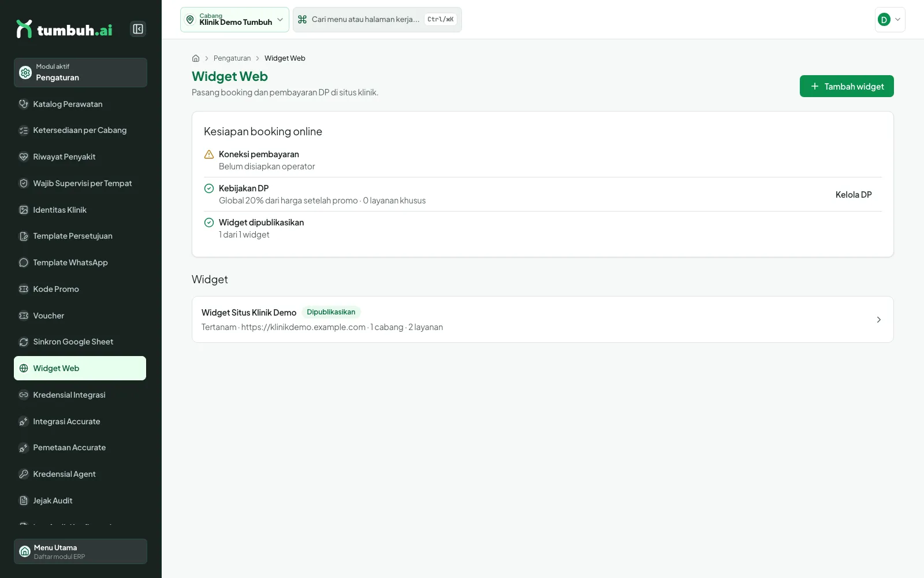The height and width of the screenshot is (578, 924).
Task: Click the Integrasi Accurate plug icon
Action: click(24, 421)
